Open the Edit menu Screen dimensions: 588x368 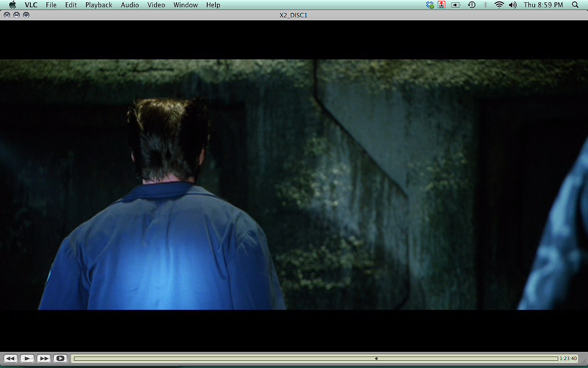pos(71,5)
